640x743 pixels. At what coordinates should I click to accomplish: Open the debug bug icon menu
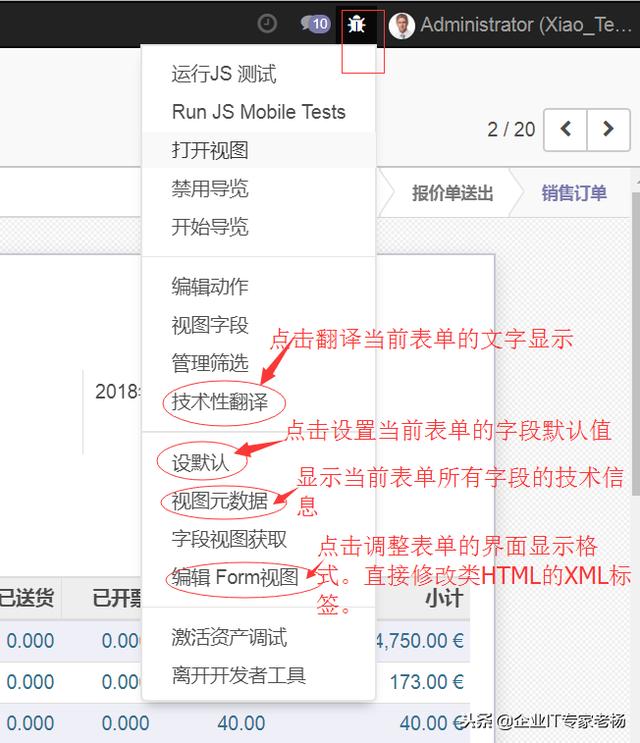coord(356,24)
